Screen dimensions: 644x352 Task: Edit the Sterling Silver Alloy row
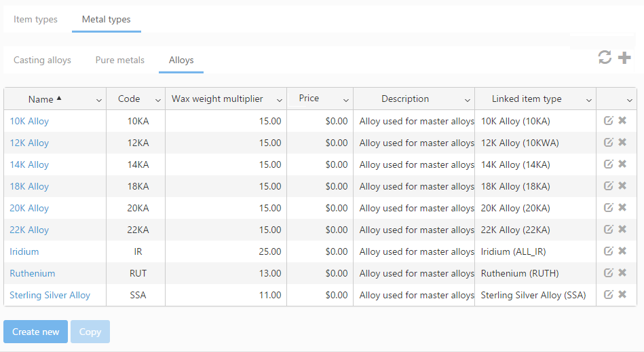tap(609, 295)
